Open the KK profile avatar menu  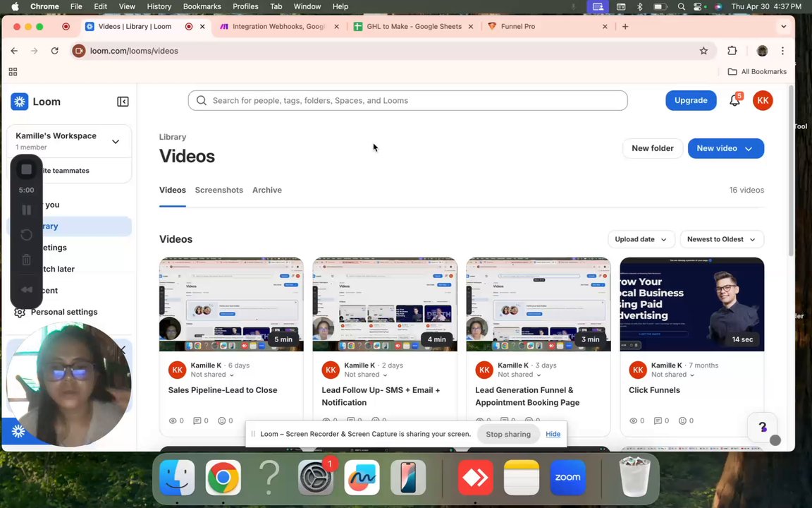pyautogui.click(x=763, y=101)
